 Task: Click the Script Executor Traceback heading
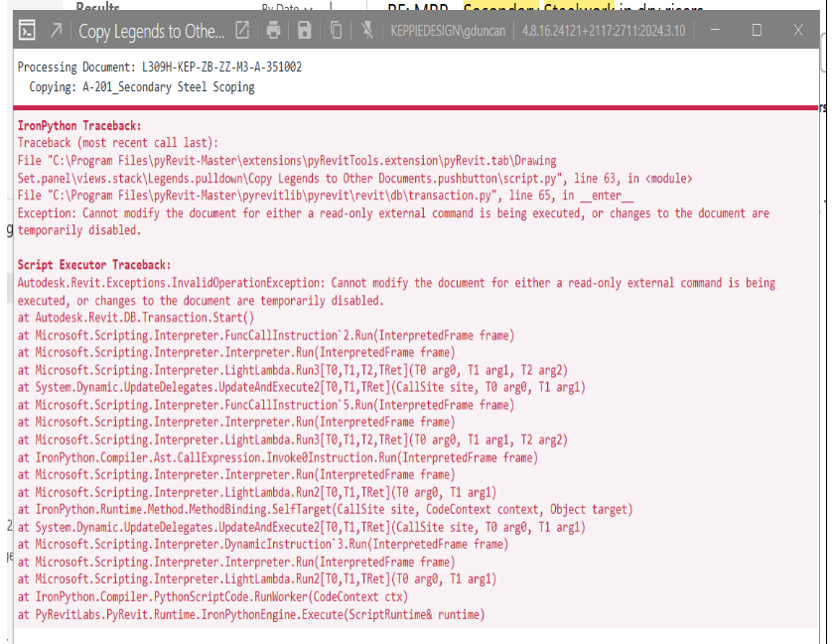coord(94,265)
